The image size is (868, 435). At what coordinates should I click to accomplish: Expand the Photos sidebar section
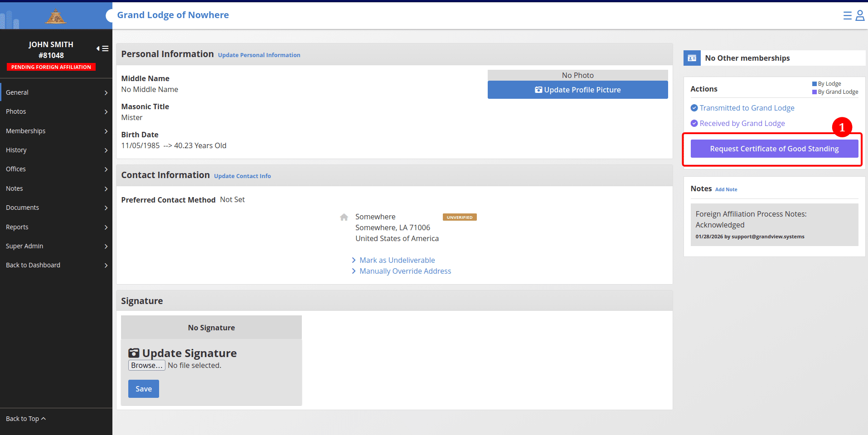[x=56, y=111]
